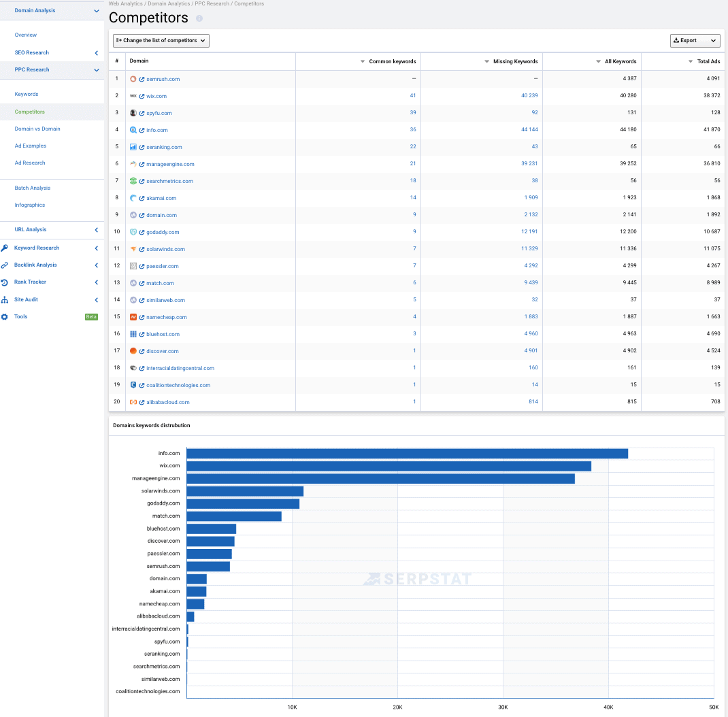Open external link icon for manageengine.com
This screenshot has width=728, height=717.
pyautogui.click(x=142, y=164)
